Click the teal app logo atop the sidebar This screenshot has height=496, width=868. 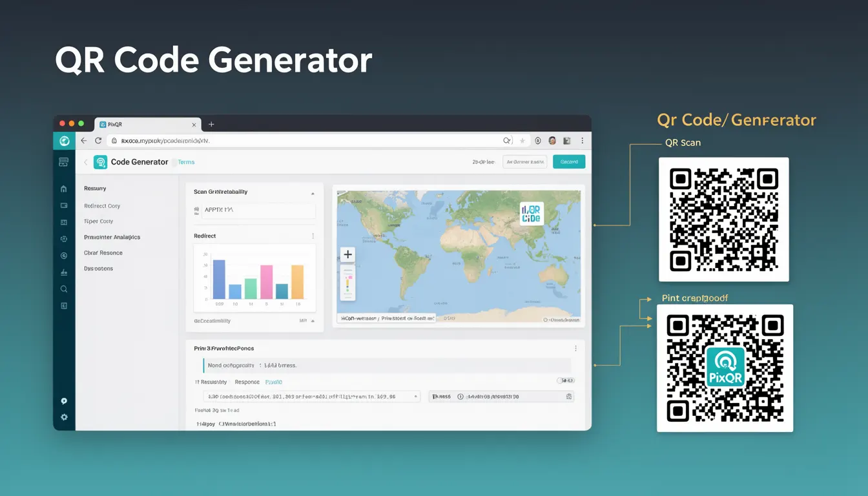click(x=64, y=141)
